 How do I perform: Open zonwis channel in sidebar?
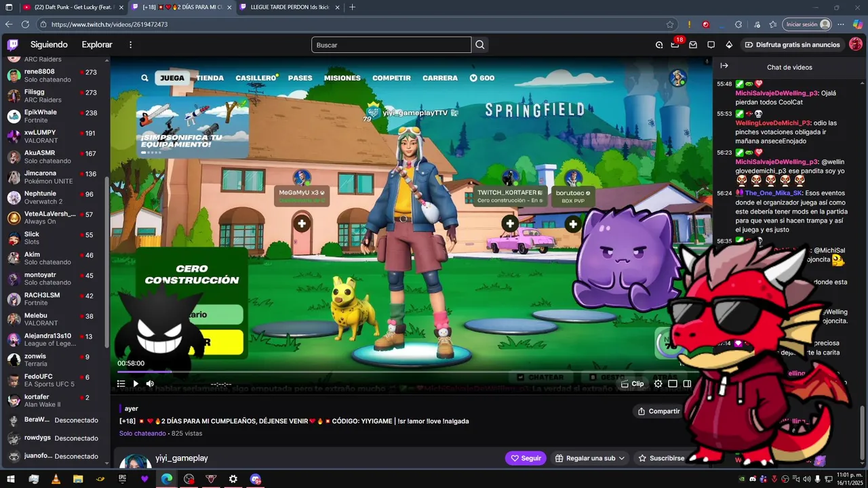53,360
